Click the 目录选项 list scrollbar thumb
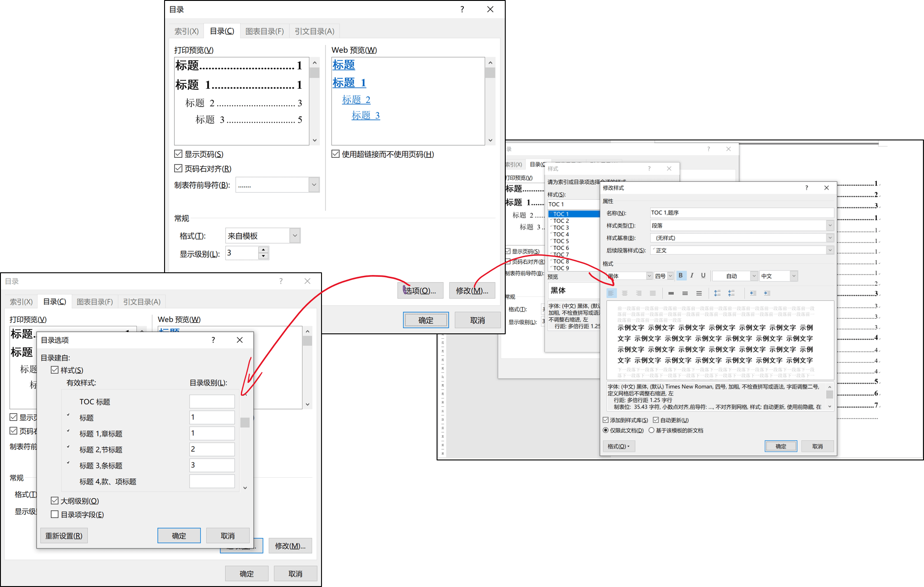This screenshot has height=587, width=924. click(245, 422)
